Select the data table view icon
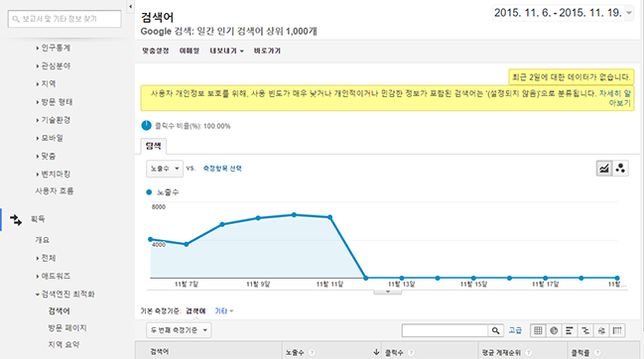644x359 pixels. [x=538, y=330]
